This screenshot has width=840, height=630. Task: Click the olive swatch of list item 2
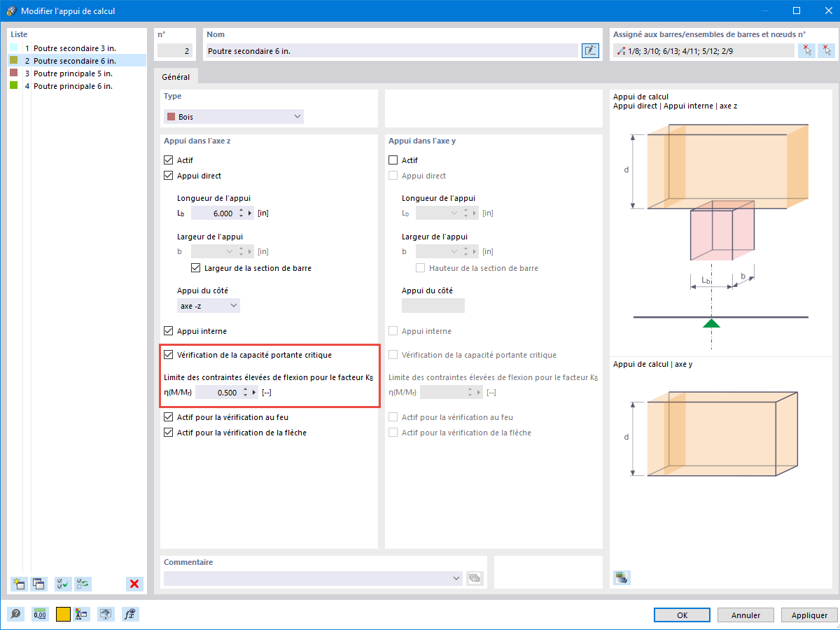coord(14,61)
